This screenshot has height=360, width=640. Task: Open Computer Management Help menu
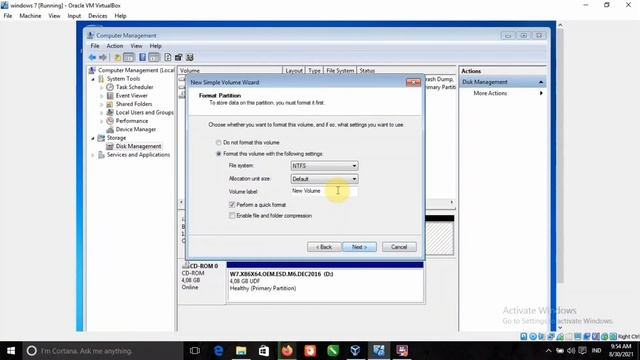[x=156, y=46]
